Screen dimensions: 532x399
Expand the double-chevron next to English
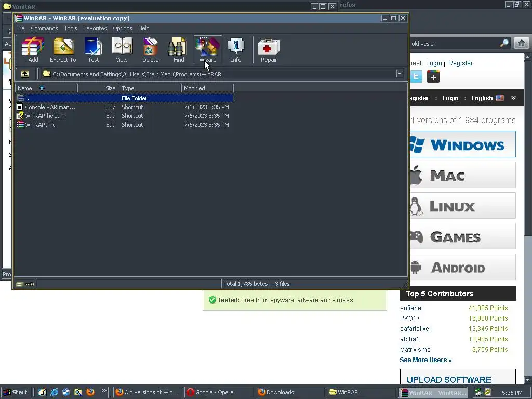(x=514, y=98)
